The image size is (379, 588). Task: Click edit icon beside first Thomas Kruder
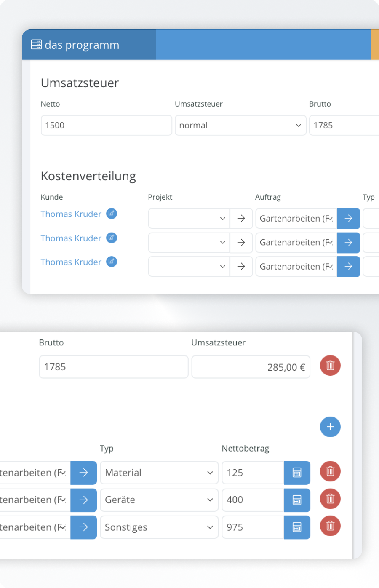(x=112, y=214)
